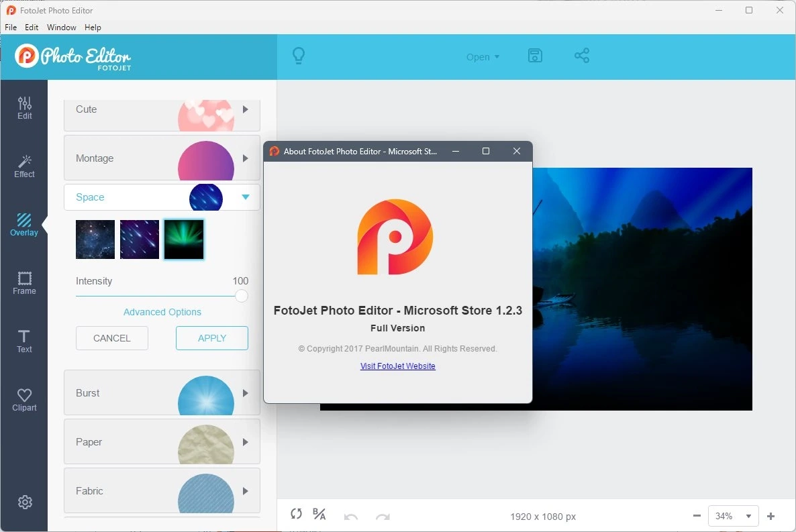Click the Intensity value 100
This screenshot has height=532, width=796.
240,280
